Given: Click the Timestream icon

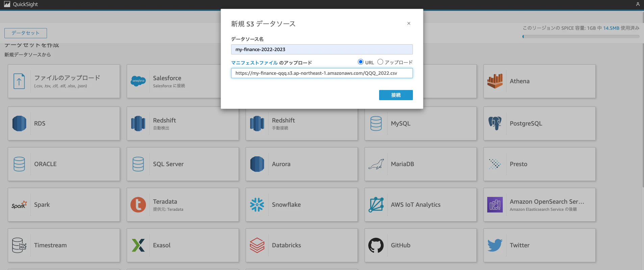Looking at the screenshot, I should pyautogui.click(x=19, y=245).
